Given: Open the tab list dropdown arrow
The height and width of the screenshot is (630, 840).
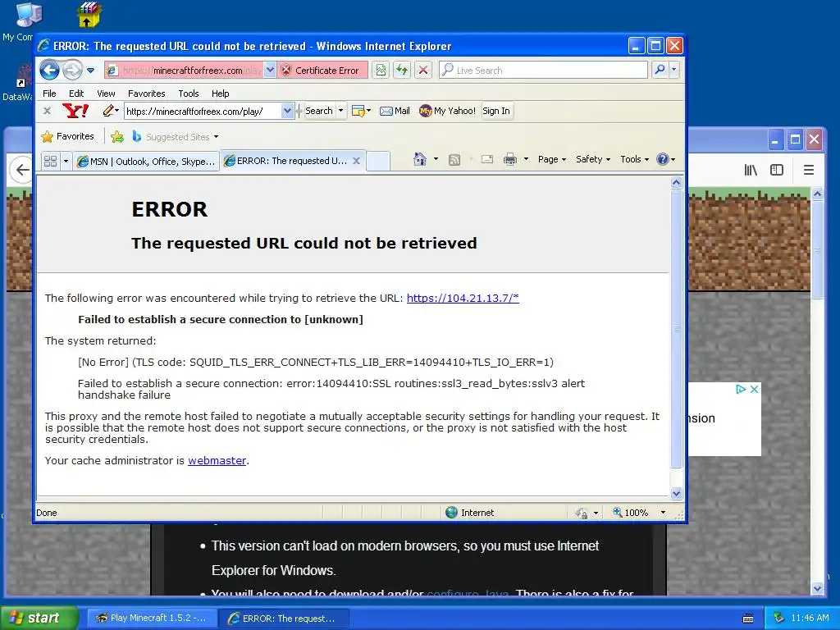Looking at the screenshot, I should 66,161.
